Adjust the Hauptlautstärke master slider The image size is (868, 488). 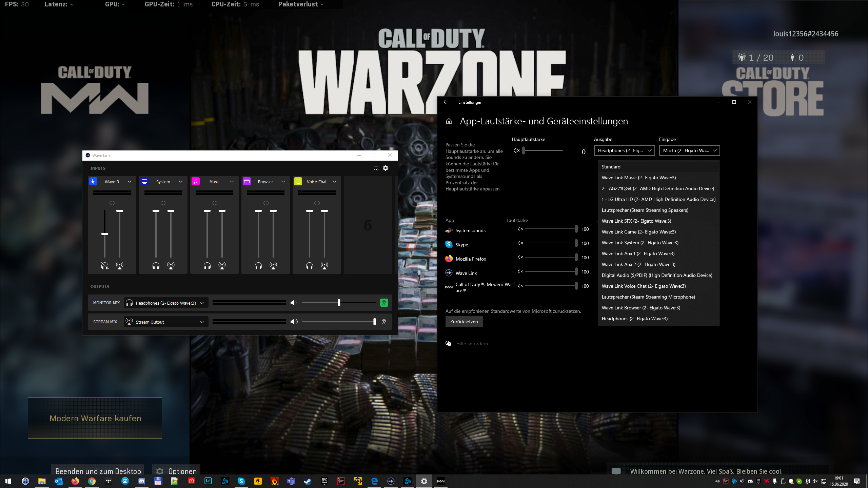pos(543,150)
